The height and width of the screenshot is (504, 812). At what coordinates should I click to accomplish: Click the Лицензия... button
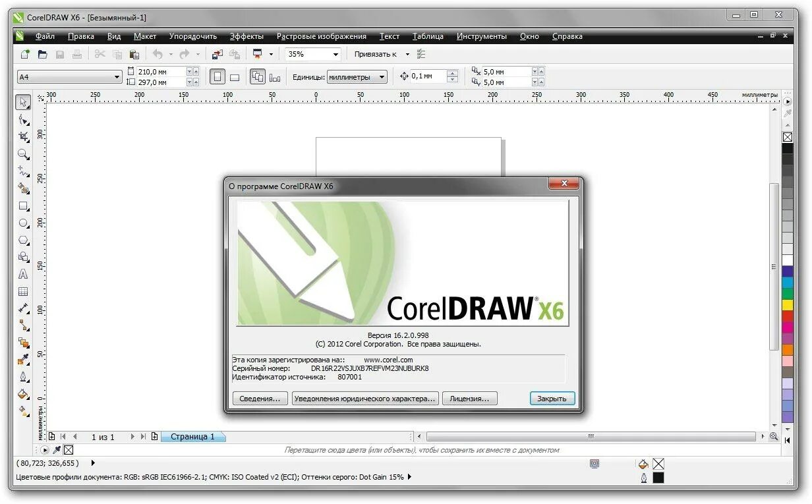tap(470, 399)
